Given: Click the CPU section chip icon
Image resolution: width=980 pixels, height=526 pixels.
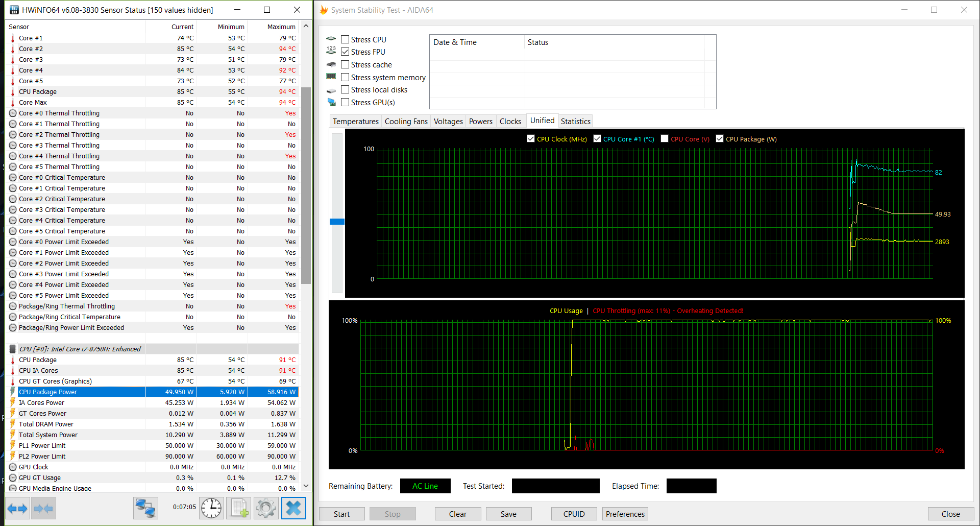Looking at the screenshot, I should [x=13, y=349].
